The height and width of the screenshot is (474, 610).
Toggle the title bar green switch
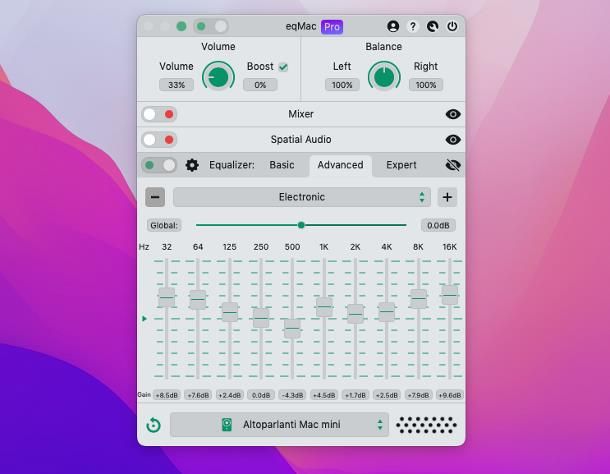tap(211, 26)
